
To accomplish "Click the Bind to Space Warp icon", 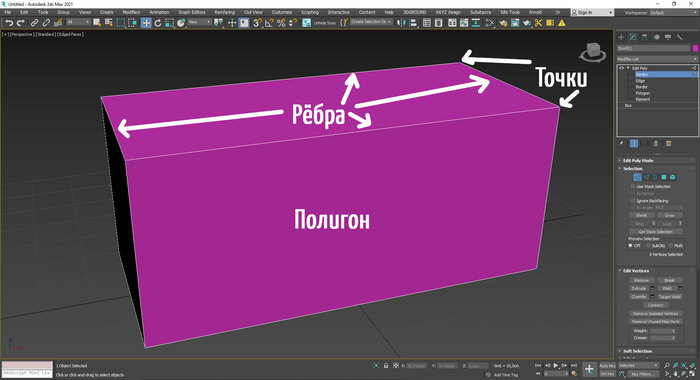I will [x=58, y=23].
